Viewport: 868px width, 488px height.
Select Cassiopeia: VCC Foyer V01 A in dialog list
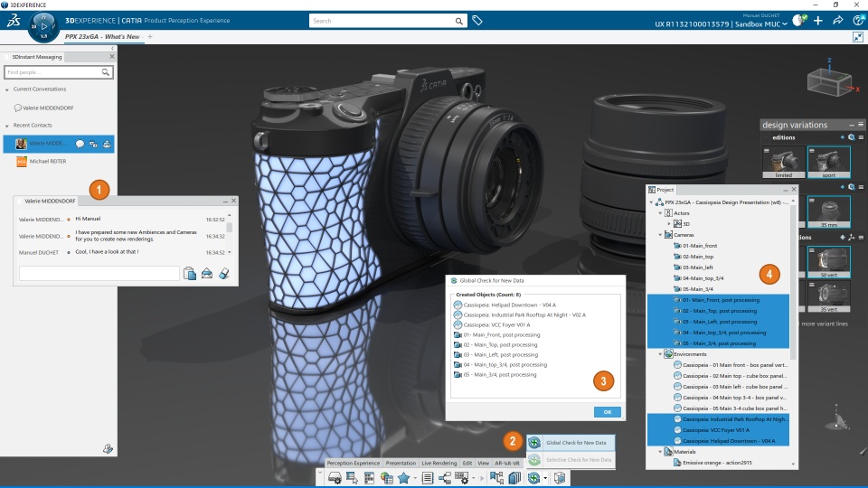pyautogui.click(x=496, y=324)
